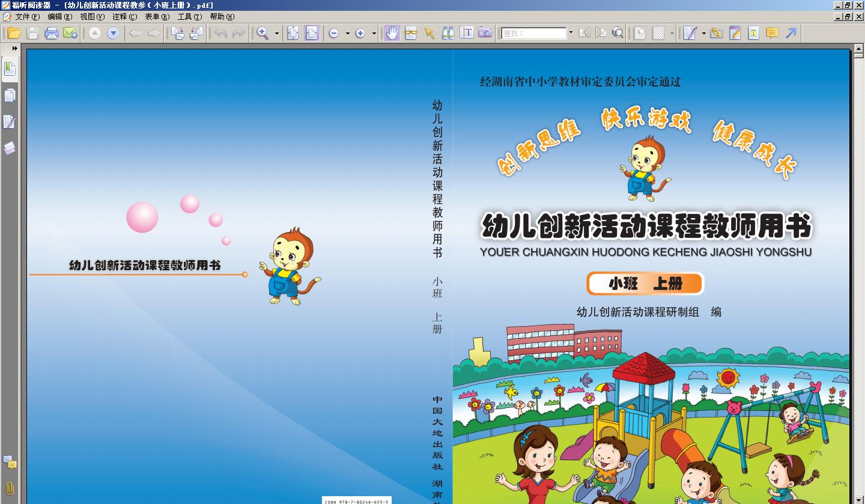This screenshot has height=504, width=865.
Task: Open the checkered background dropdown arrow
Action: tap(672, 34)
